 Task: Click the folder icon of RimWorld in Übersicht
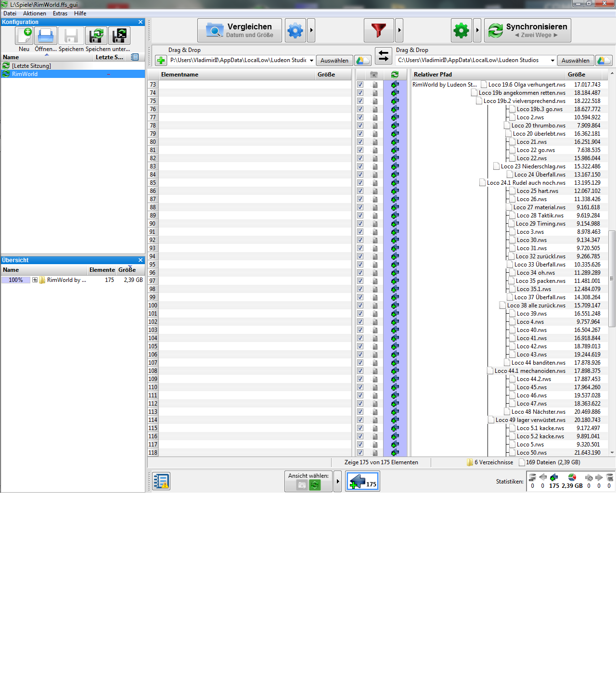42,280
